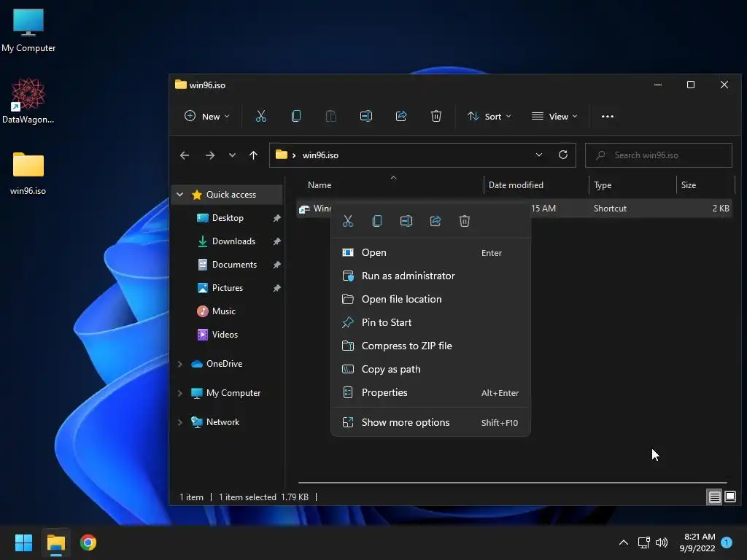Open the Sort dropdown menu
The height and width of the screenshot is (560, 747).
[x=489, y=116]
